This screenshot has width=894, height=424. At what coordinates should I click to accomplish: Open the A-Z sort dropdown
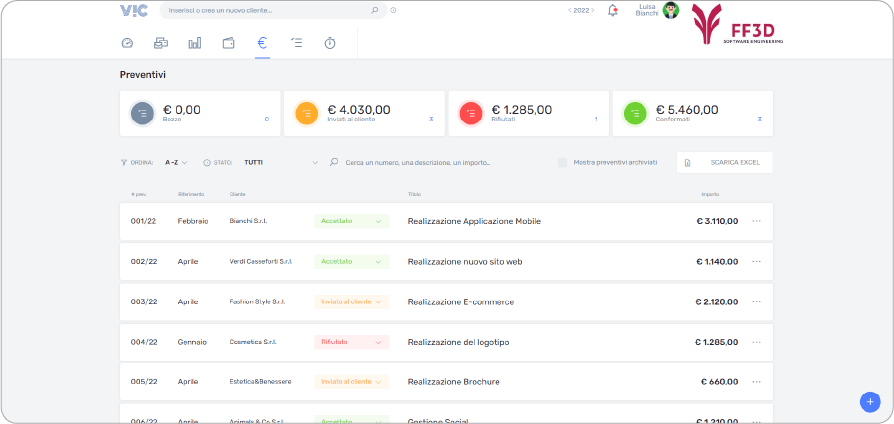(176, 162)
